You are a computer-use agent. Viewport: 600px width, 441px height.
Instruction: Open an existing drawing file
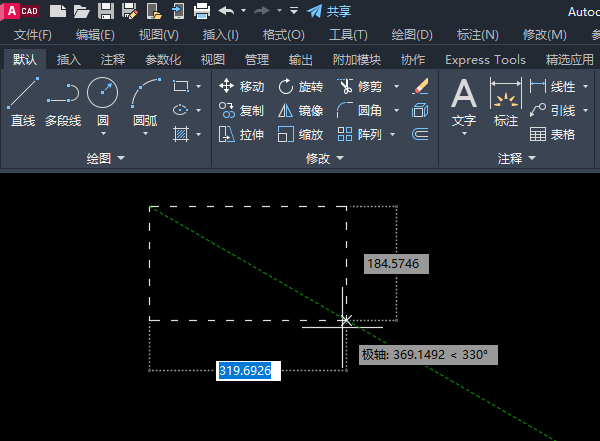pyautogui.click(x=82, y=11)
